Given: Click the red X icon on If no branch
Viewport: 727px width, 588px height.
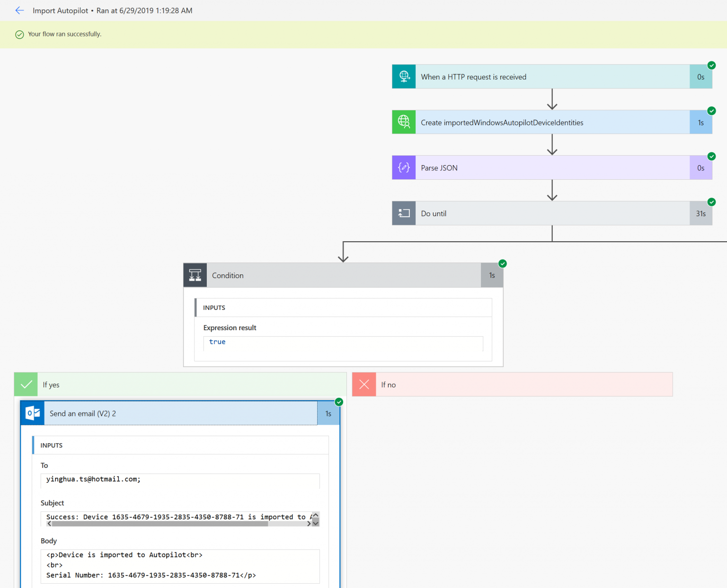Looking at the screenshot, I should point(364,384).
